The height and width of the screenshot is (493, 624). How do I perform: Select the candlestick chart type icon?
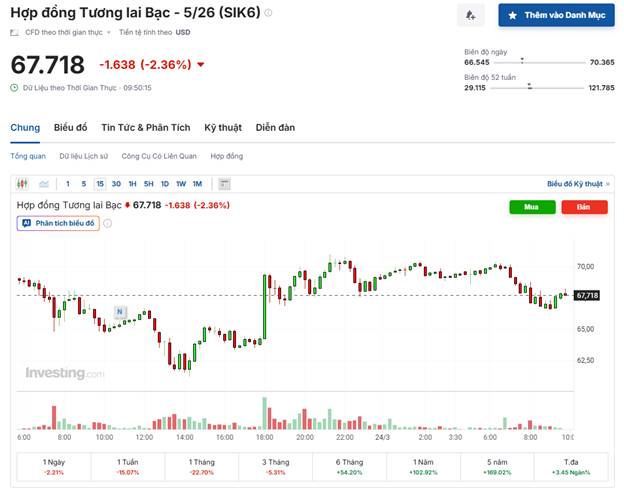point(24,184)
